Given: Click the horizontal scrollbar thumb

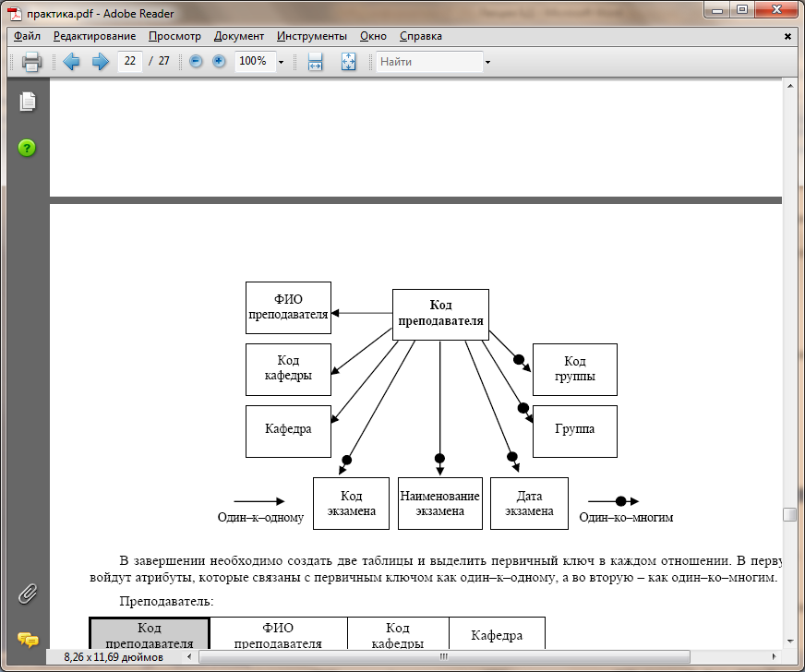Looking at the screenshot, I should click(444, 656).
